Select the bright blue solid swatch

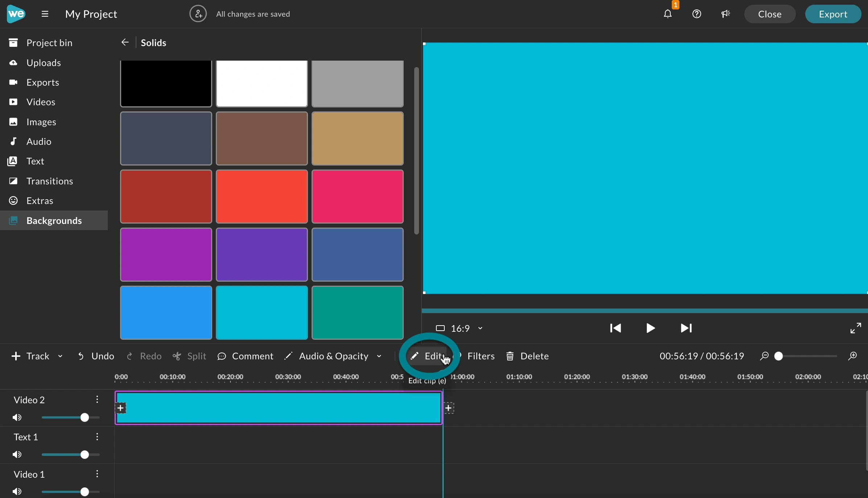pos(166,313)
